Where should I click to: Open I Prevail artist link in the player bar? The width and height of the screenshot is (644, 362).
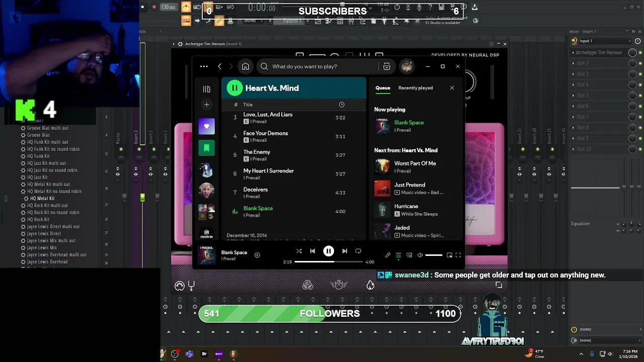(x=228, y=259)
